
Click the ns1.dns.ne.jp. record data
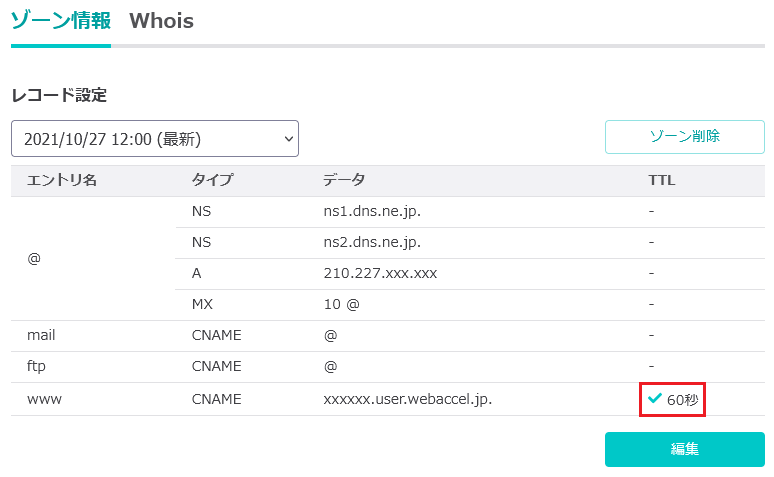(x=372, y=211)
